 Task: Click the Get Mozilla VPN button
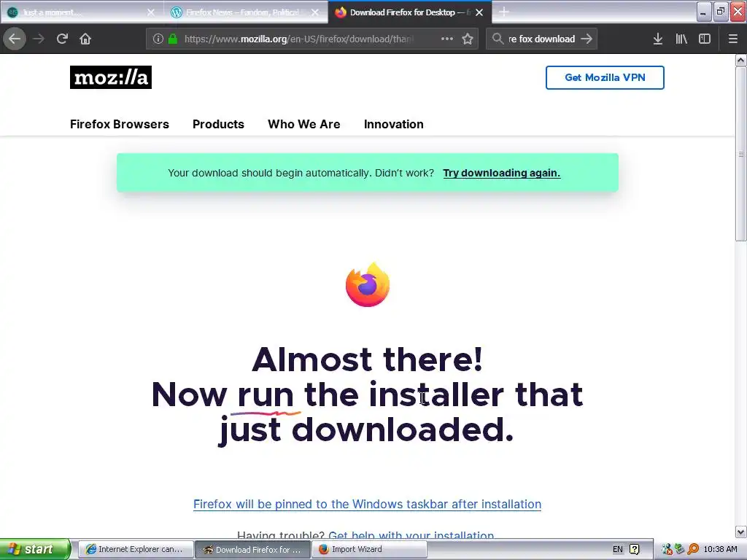[605, 77]
